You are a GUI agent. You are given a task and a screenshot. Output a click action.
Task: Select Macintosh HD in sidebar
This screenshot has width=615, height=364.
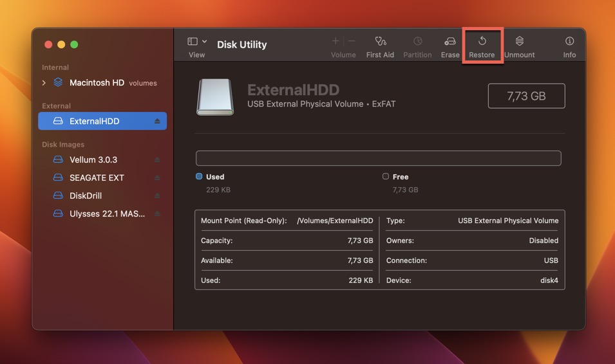click(x=97, y=83)
